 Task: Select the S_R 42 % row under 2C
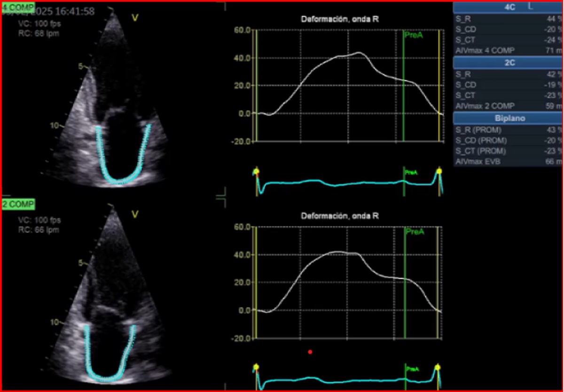pos(509,74)
